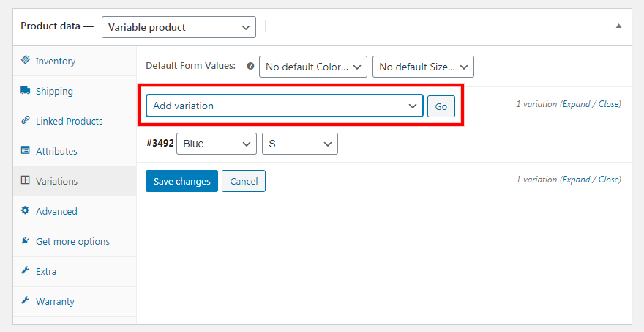Open the Blue color dropdown for #3492
Image resolution: width=644 pixels, height=332 pixels.
217,144
